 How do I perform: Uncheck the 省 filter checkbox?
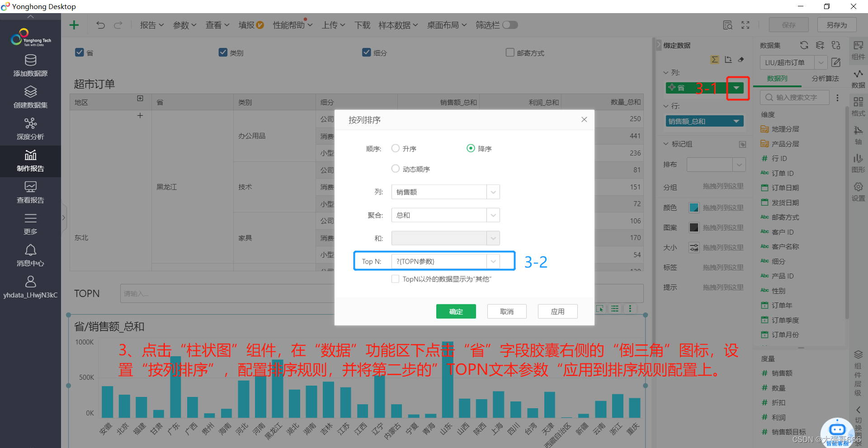tap(80, 52)
